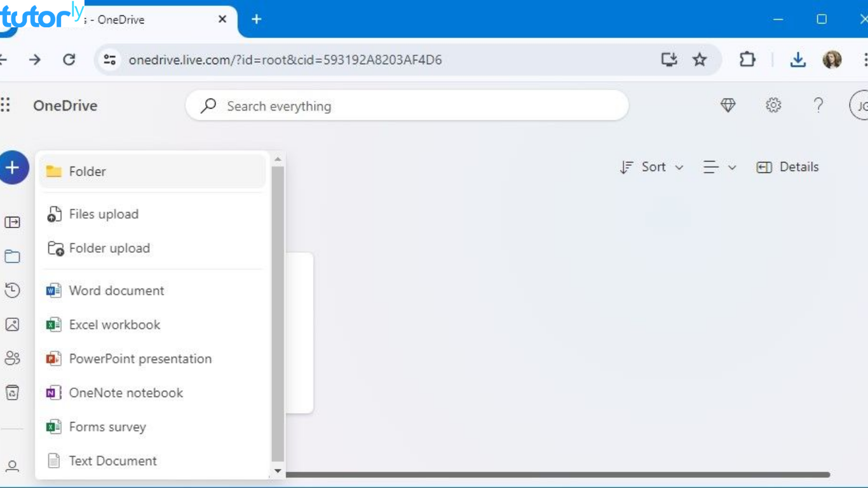
Task: Open the browser extensions puzzle icon
Action: (747, 60)
